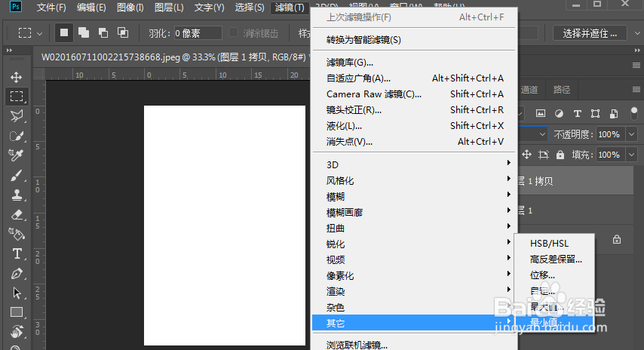Screen dimensions: 644x350
Task: Open the 文件(F) menu
Action: pyautogui.click(x=51, y=8)
